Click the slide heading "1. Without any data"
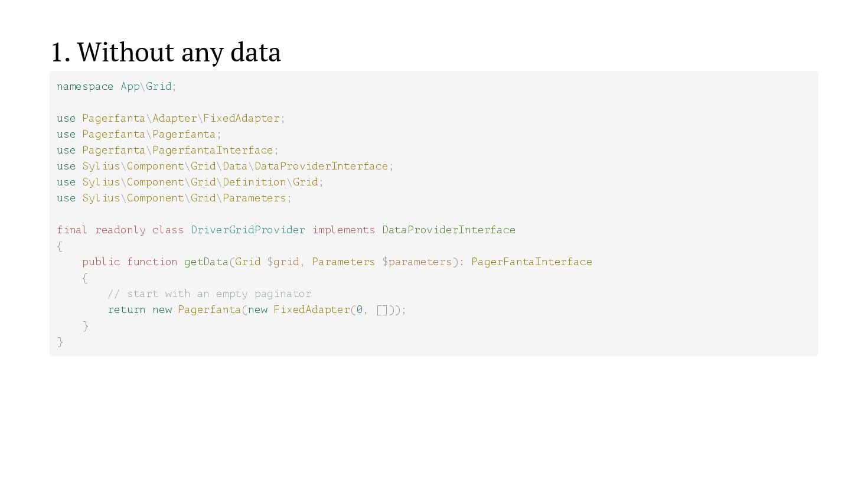Screen dimensions: 868x489 tap(165, 52)
